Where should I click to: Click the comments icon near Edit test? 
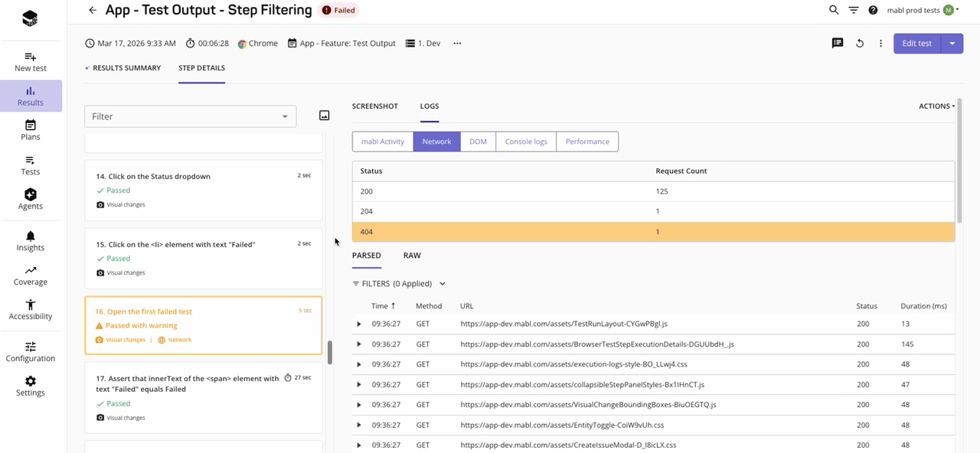click(x=838, y=44)
